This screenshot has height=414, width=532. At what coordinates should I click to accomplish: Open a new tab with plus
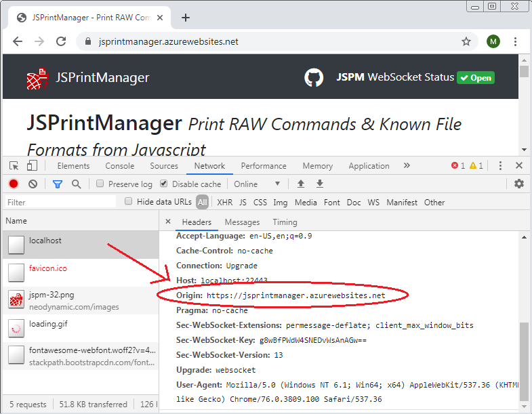pos(186,18)
